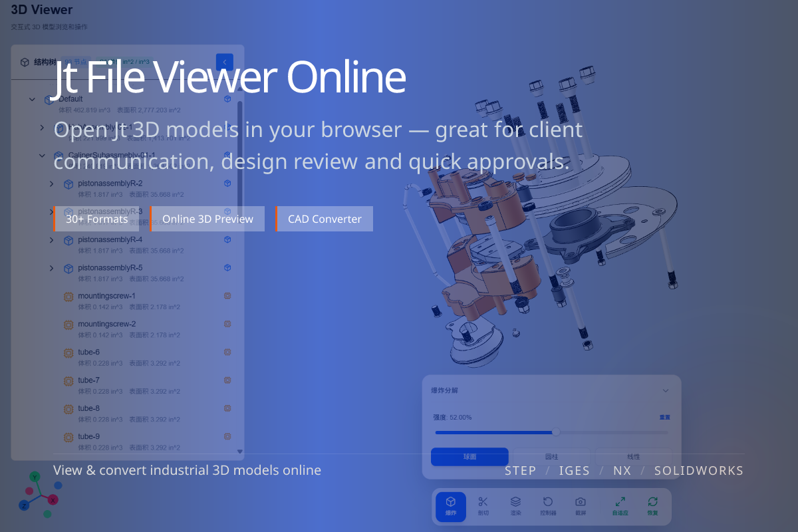Restore the view with 恢复
Screen dimensions: 798x532
[652, 506]
